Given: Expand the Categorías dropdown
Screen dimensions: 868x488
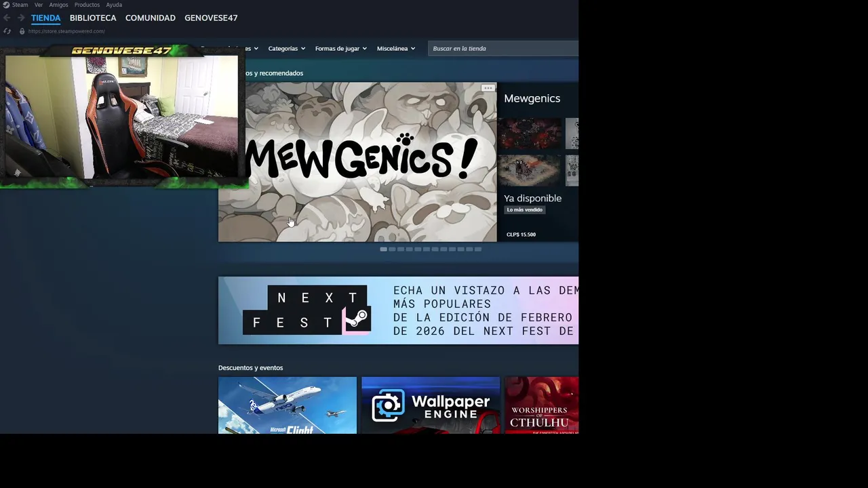Looking at the screenshot, I should pos(286,49).
